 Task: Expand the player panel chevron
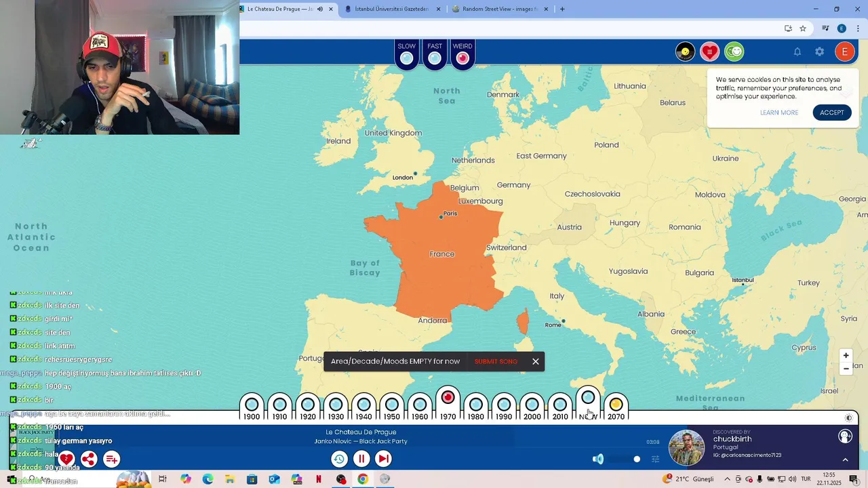pyautogui.click(x=845, y=460)
